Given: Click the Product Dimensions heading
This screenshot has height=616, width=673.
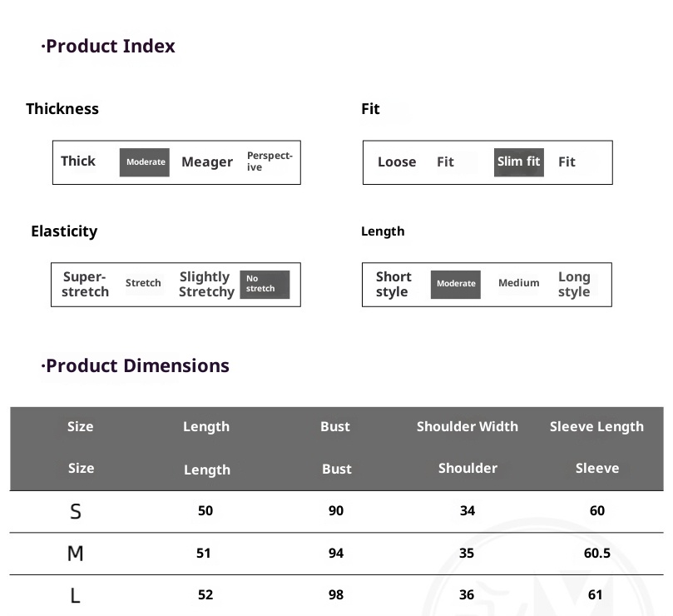Looking at the screenshot, I should 137,365.
